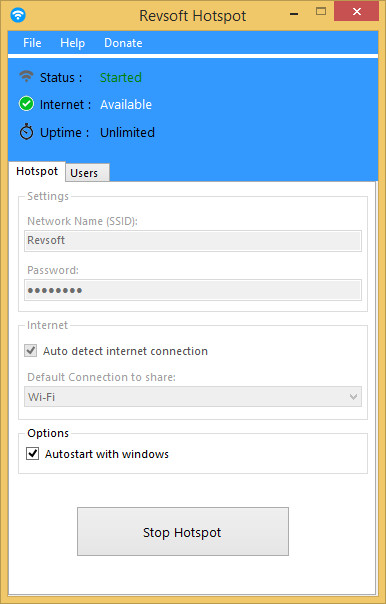386x604 pixels.
Task: Click the Network Name (SSID) field
Action: click(x=193, y=240)
